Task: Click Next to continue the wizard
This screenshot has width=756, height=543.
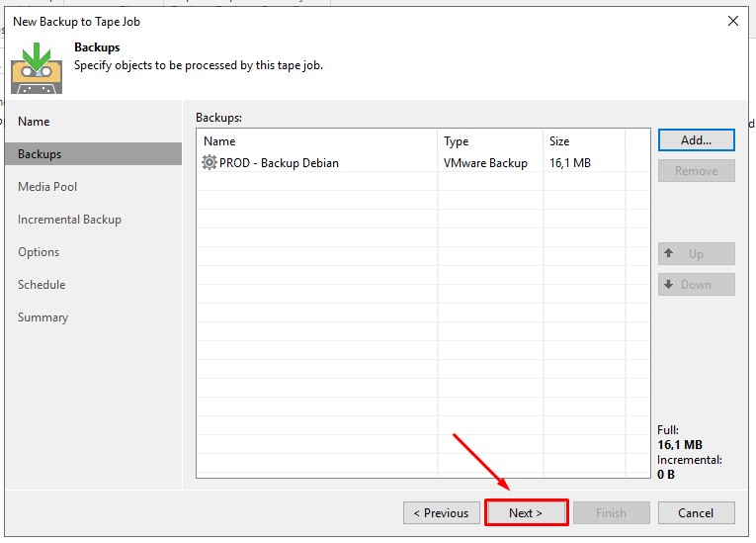Action: pyautogui.click(x=526, y=512)
